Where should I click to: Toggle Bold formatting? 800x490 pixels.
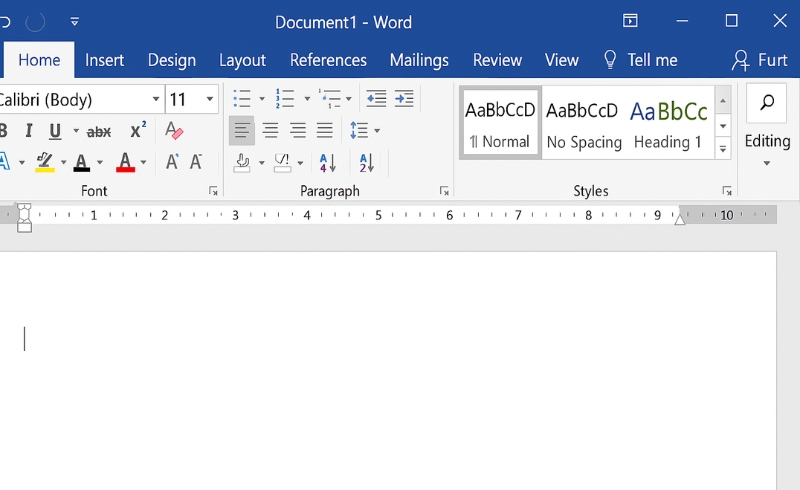(x=3, y=131)
